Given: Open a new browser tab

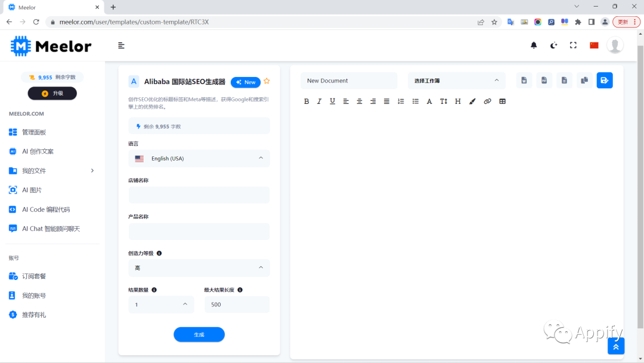Looking at the screenshot, I should pyautogui.click(x=113, y=7).
